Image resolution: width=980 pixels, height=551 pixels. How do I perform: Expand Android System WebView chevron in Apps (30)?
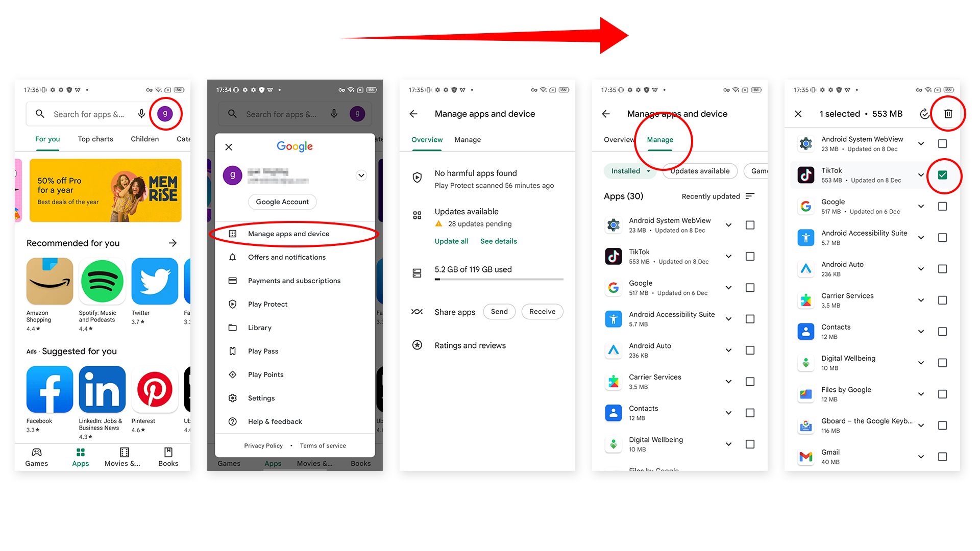(x=728, y=225)
